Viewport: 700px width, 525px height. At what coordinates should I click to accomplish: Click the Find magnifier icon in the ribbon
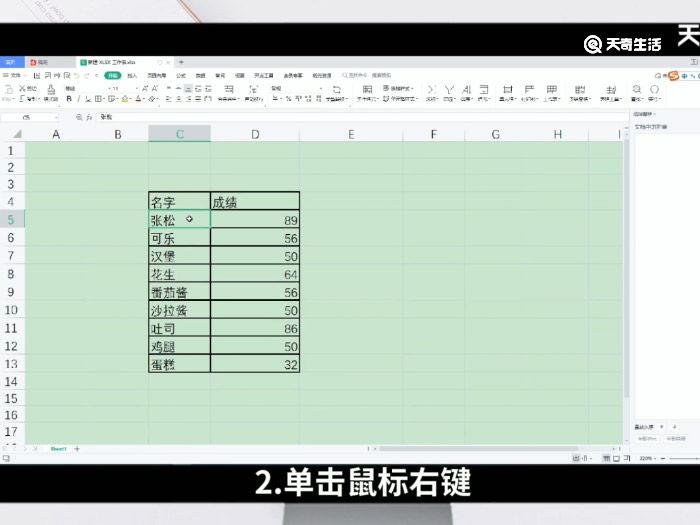click(637, 90)
